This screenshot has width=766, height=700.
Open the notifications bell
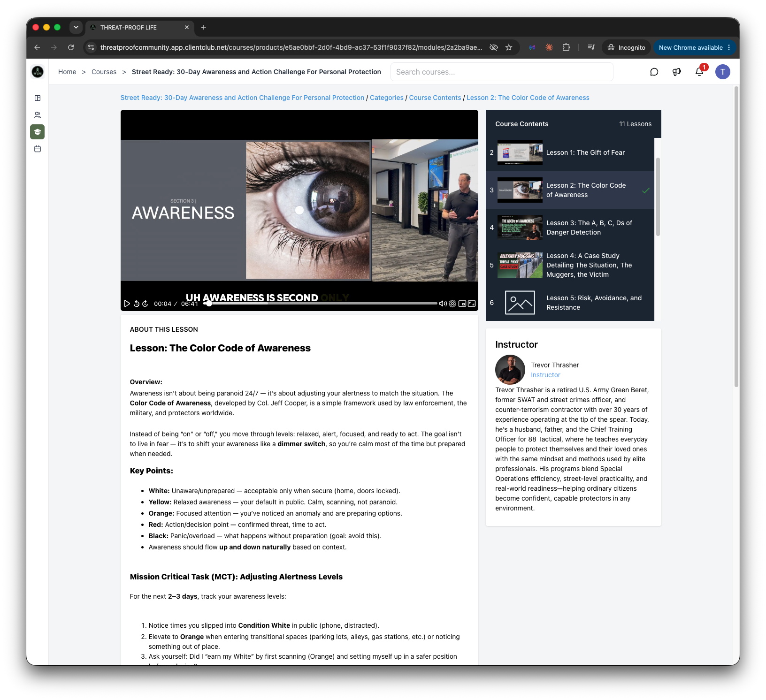[699, 72]
